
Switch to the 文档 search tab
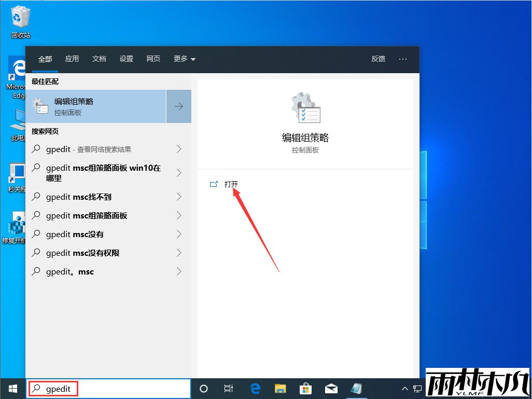click(x=99, y=59)
